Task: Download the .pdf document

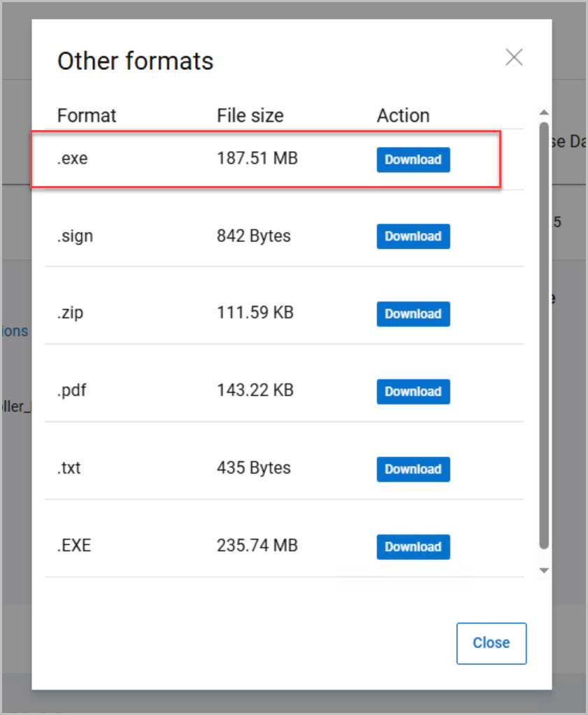Action: (413, 392)
